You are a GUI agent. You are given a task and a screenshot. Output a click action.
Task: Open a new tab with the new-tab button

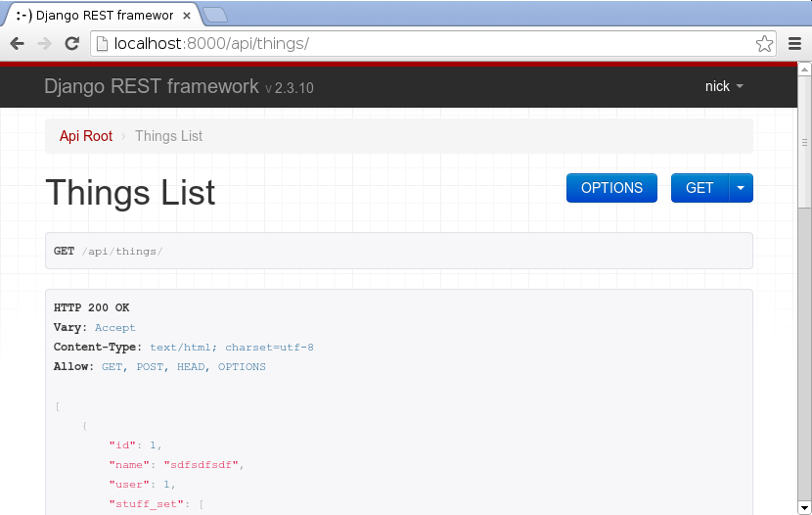(214, 14)
